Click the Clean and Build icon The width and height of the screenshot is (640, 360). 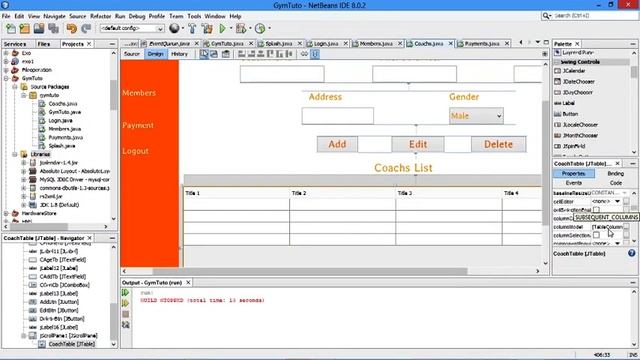point(207,29)
